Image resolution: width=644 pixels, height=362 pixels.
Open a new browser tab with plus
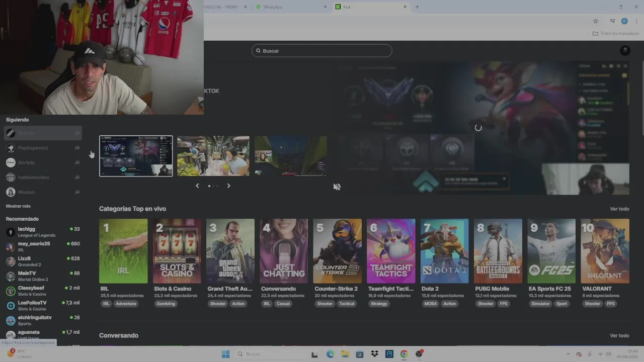[417, 7]
